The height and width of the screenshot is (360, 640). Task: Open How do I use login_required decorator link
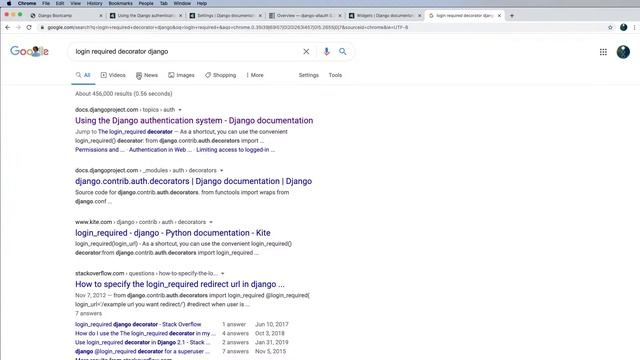click(x=145, y=333)
